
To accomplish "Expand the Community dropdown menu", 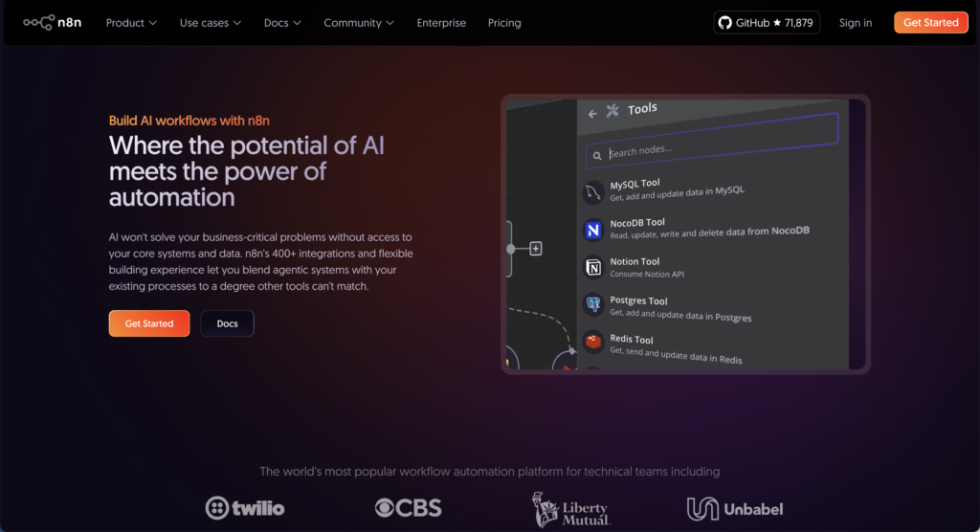I will point(359,23).
